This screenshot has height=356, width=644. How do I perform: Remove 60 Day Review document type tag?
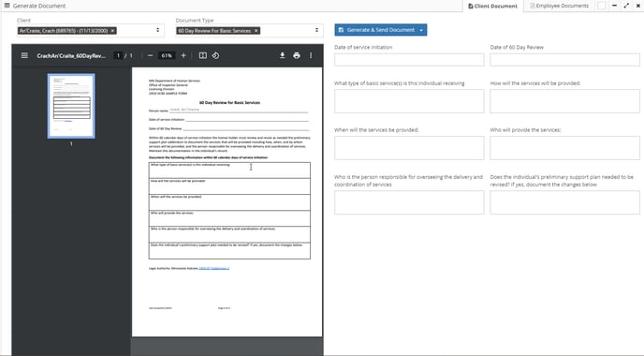coord(256,31)
